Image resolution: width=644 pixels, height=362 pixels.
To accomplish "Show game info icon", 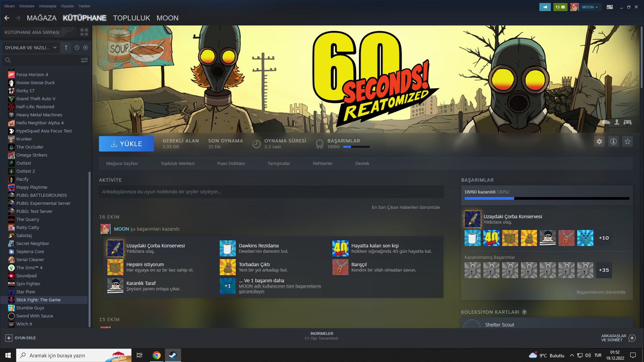I will 613,141.
